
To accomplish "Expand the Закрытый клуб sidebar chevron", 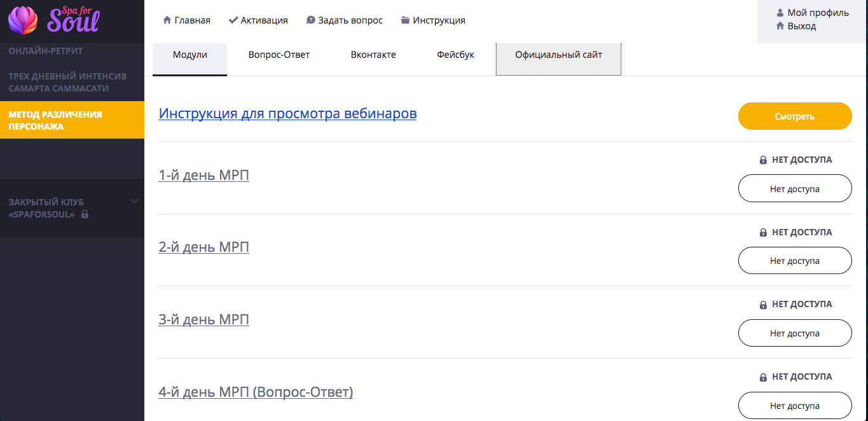I will 134,202.
